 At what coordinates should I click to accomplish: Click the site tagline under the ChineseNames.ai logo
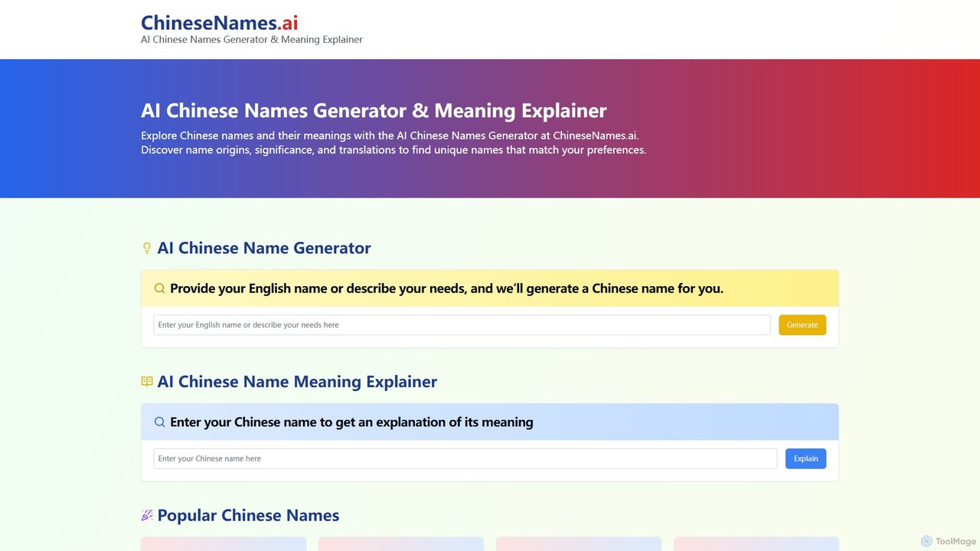[252, 39]
